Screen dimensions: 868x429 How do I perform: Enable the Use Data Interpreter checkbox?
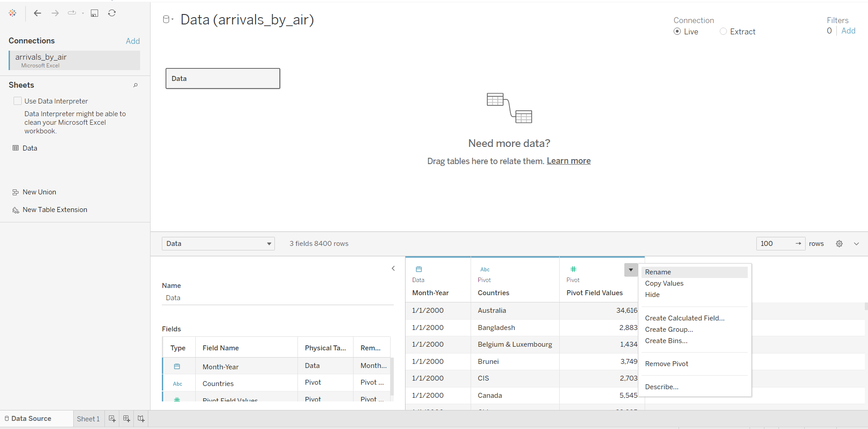[x=18, y=101]
